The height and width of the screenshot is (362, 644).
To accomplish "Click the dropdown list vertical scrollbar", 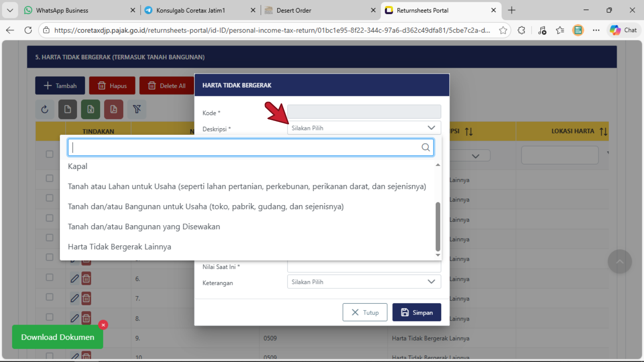I will click(x=438, y=226).
